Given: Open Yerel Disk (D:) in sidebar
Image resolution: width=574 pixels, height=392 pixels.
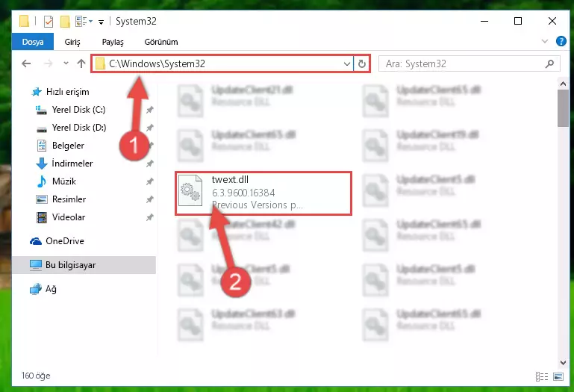Looking at the screenshot, I should [78, 128].
